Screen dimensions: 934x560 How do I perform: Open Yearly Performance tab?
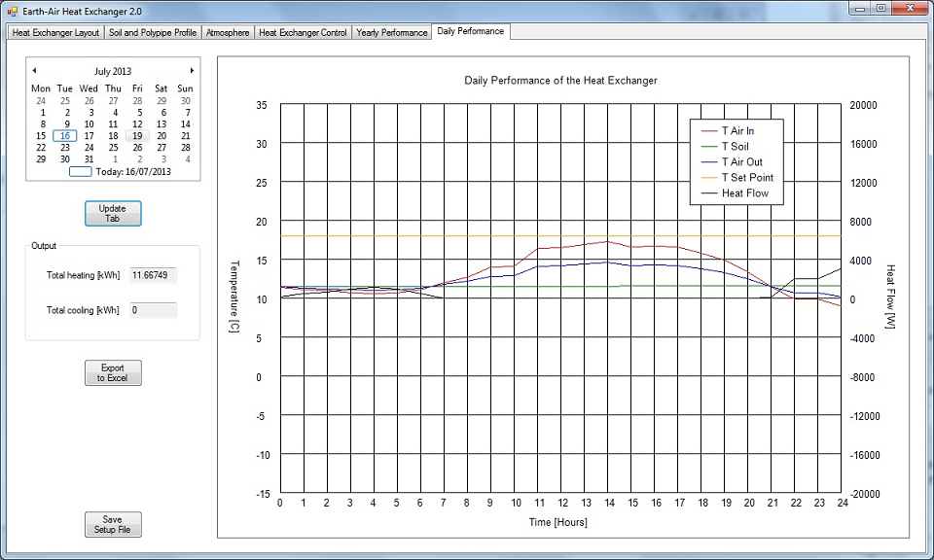(391, 33)
